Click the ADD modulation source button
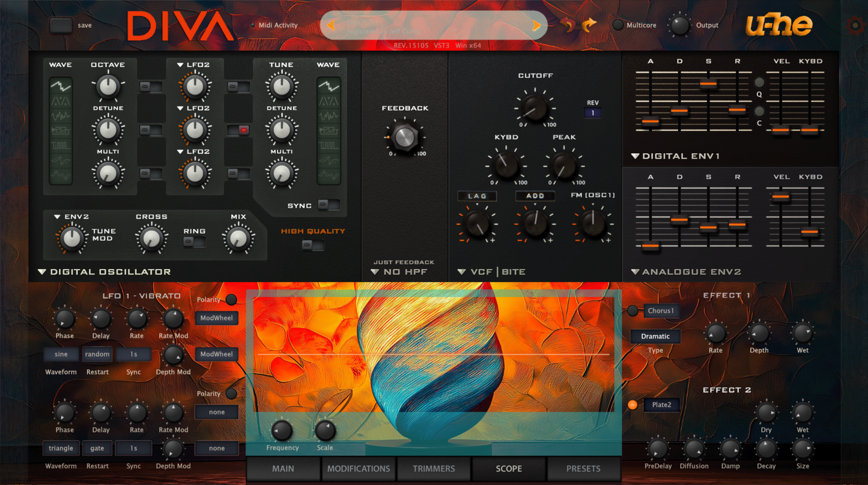Image resolution: width=868 pixels, height=485 pixels. pyautogui.click(x=535, y=196)
